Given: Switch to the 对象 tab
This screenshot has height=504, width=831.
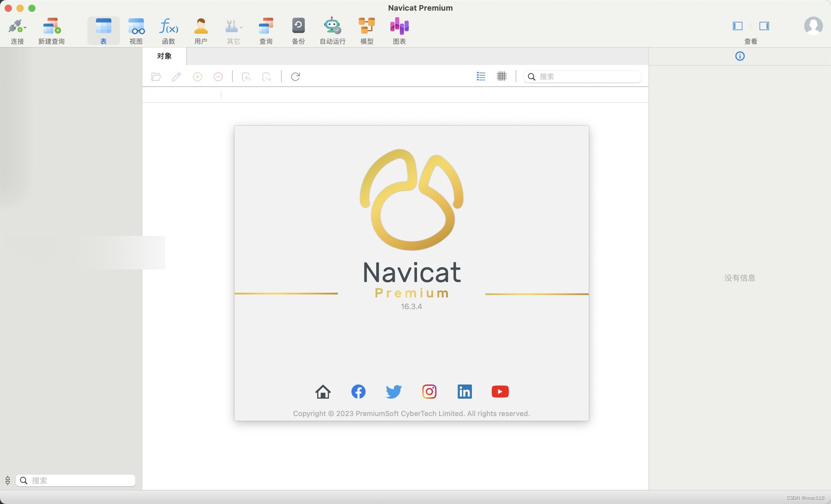Looking at the screenshot, I should [x=164, y=56].
